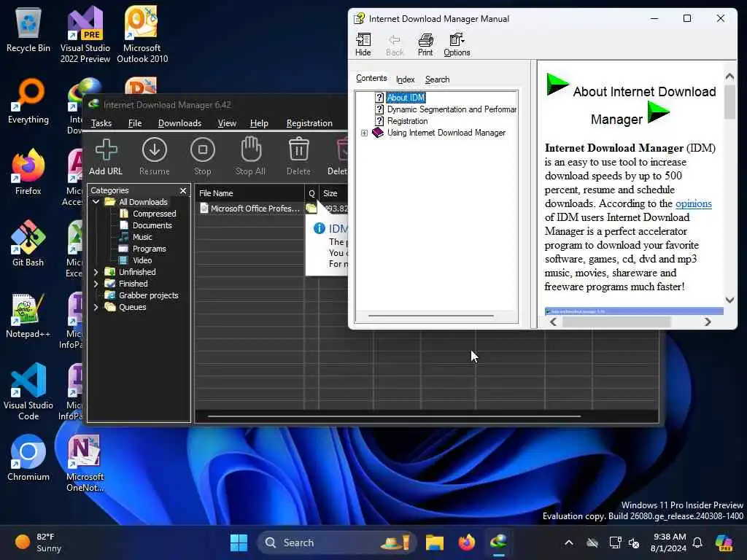Open the weather widget showing 82°F Sunny
The height and width of the screenshot is (560, 747).
point(39,542)
